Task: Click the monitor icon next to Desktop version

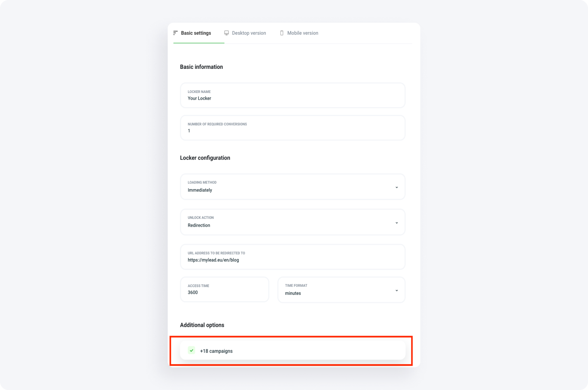Action: (226, 33)
